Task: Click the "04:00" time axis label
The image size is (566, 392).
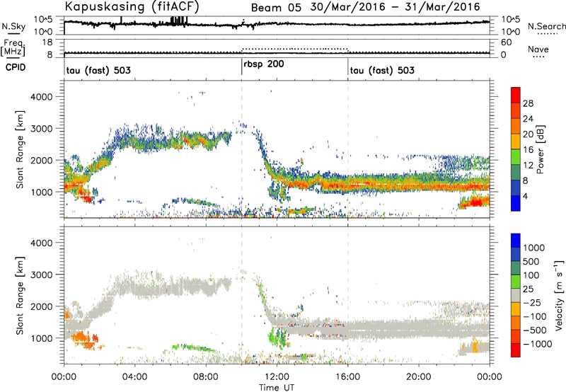Action: click(x=135, y=377)
